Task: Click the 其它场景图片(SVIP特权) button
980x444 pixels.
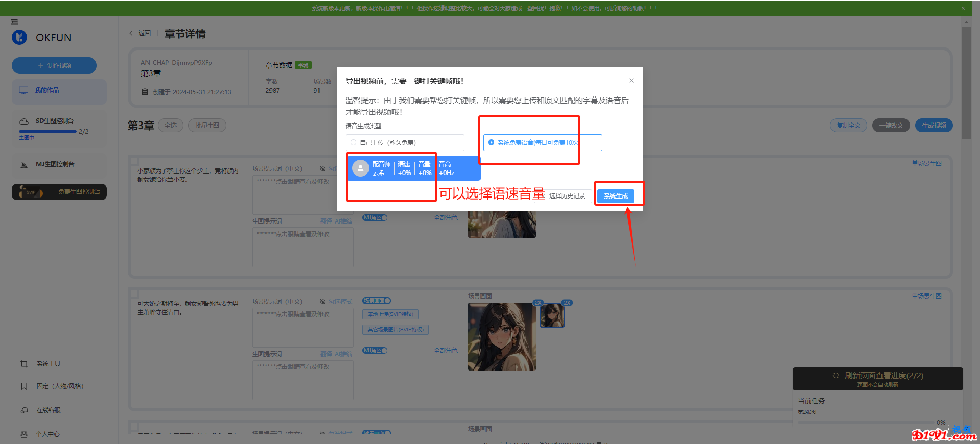Action: [396, 330]
